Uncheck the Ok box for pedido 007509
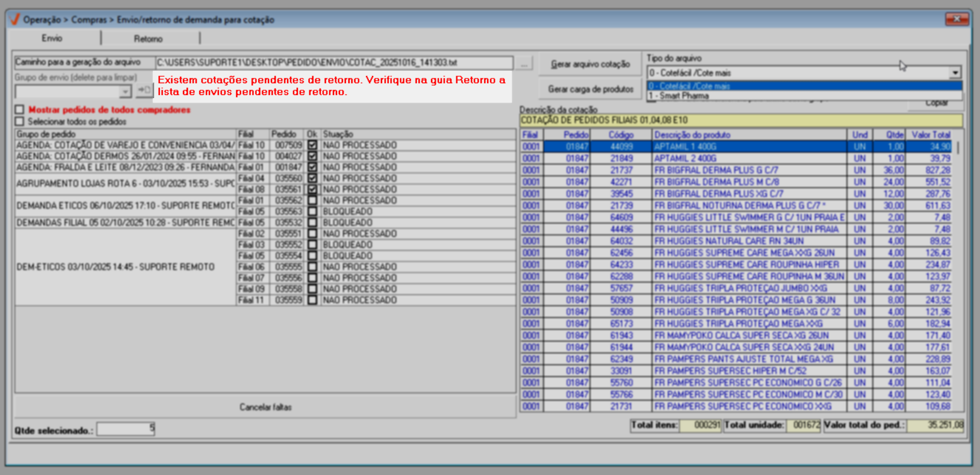 click(x=312, y=145)
